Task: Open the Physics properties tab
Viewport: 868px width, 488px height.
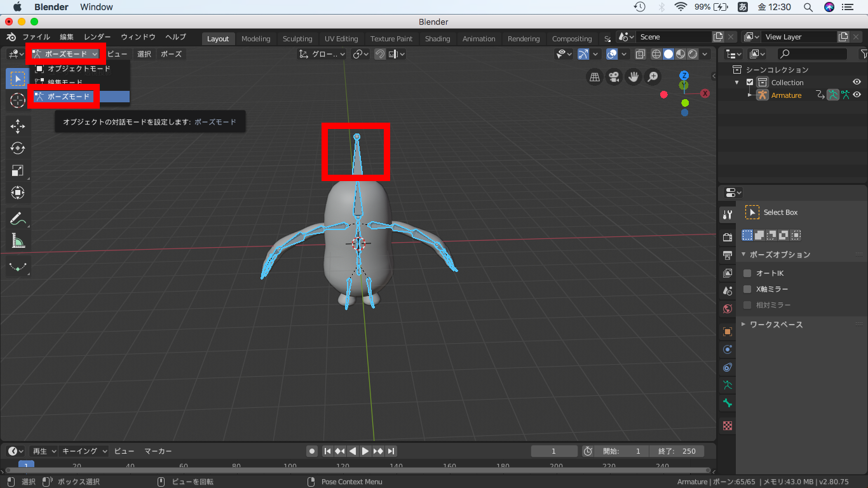Action: coord(728,349)
